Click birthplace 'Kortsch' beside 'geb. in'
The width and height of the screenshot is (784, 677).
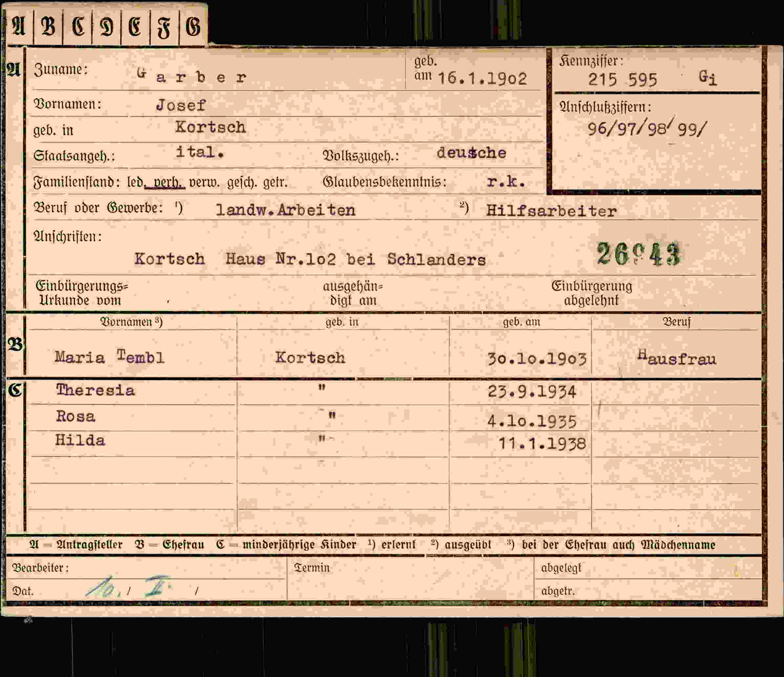coord(210,127)
